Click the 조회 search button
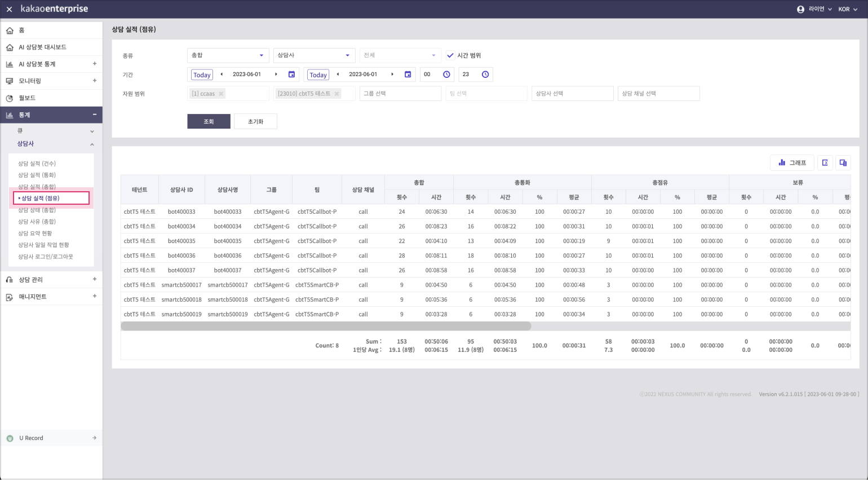Screen dimensions: 868x480 pyautogui.click(x=209, y=121)
